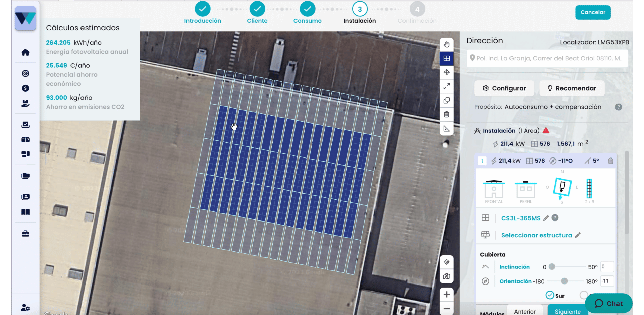This screenshot has width=644, height=315.
Task: Delete area 1 with trash icon
Action: coord(610,161)
